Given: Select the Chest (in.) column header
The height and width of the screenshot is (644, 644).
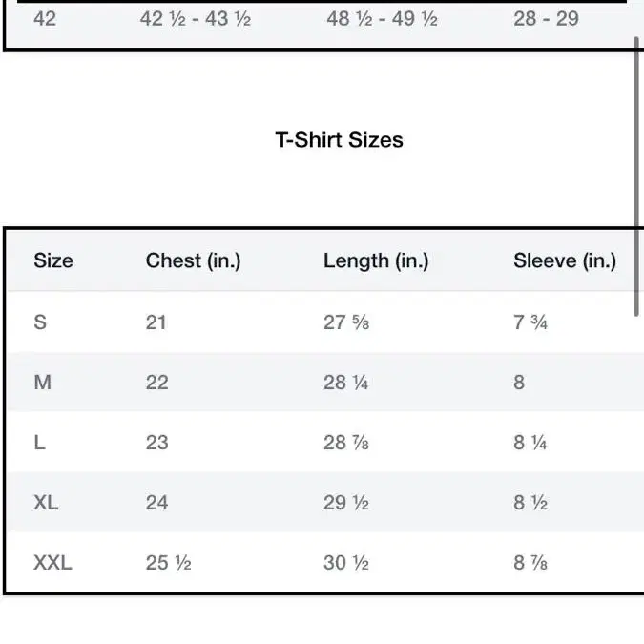Looking at the screenshot, I should pos(193,260).
